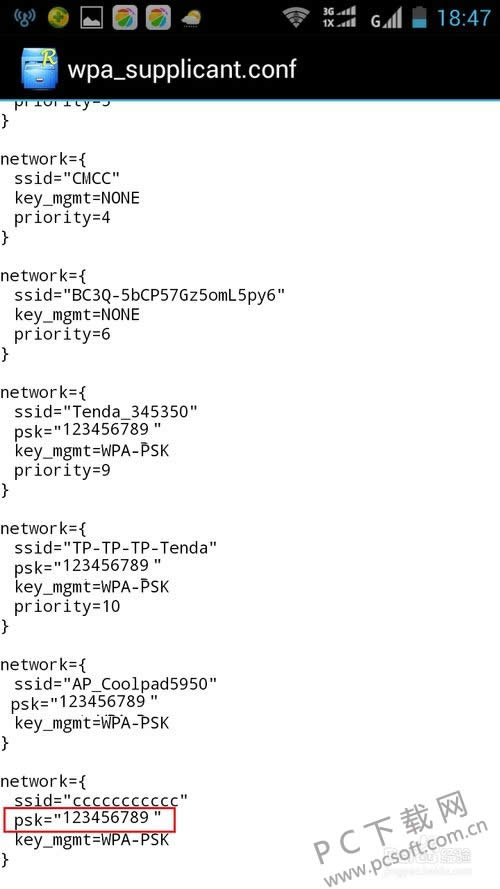Open the first colorful ball notification icon

pyautogui.click(x=125, y=18)
